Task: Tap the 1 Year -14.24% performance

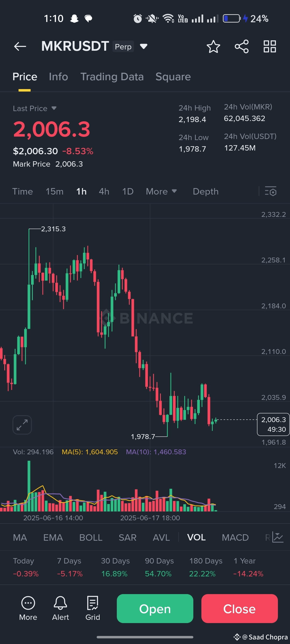Action: pos(248,567)
